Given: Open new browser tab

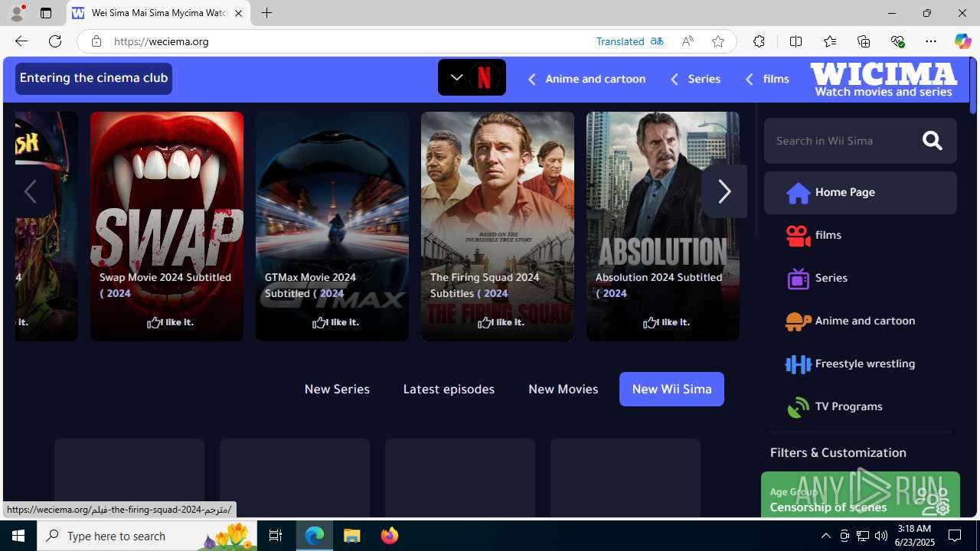Looking at the screenshot, I should (x=266, y=13).
